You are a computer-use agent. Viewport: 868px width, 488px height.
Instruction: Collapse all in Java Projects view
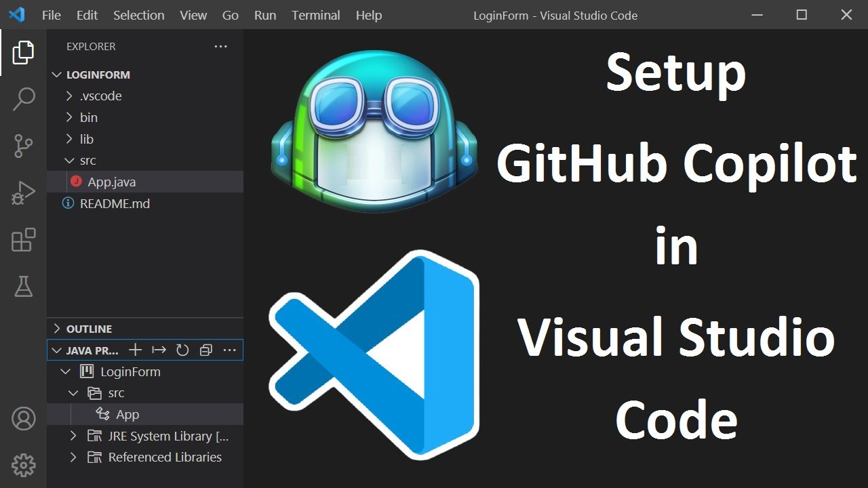(206, 350)
